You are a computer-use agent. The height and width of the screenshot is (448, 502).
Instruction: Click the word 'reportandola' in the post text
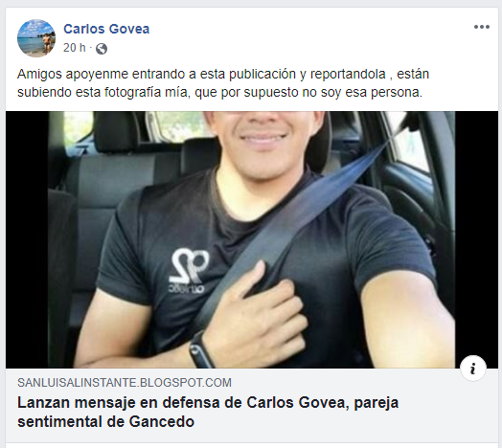348,75
